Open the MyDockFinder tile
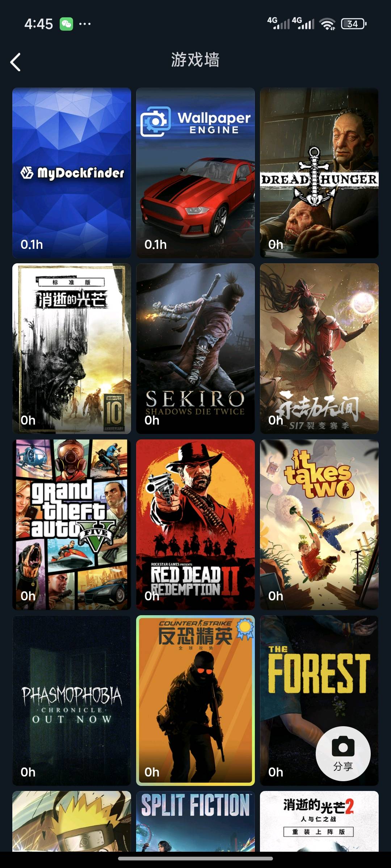Screen dimensions: 391x868 coord(72,173)
